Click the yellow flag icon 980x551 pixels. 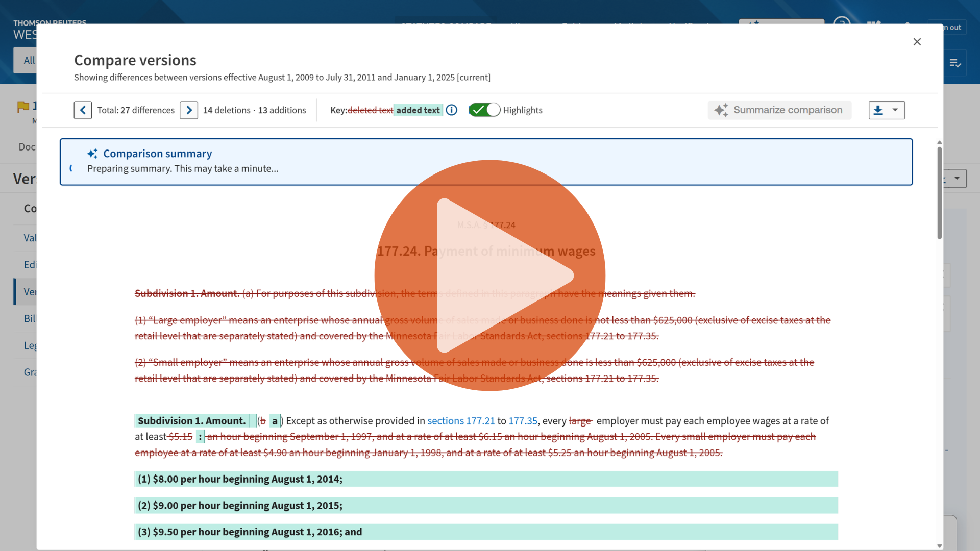coord(23,107)
